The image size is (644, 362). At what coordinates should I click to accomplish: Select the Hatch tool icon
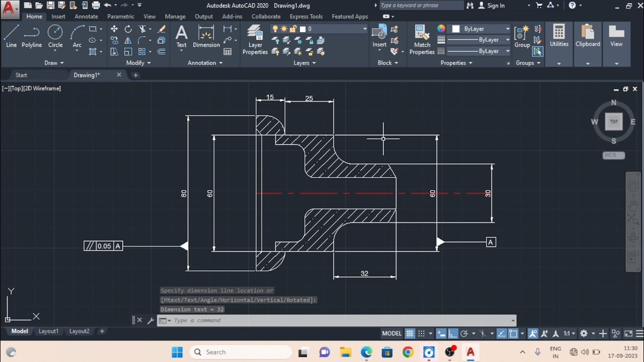point(93,51)
